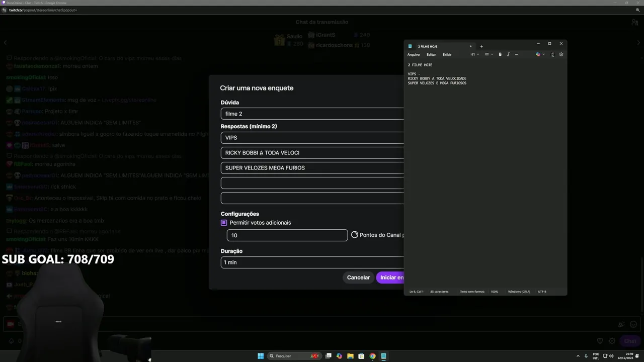
Task: Click the Twitch site info icon in address bar
Action: tap(4, 10)
